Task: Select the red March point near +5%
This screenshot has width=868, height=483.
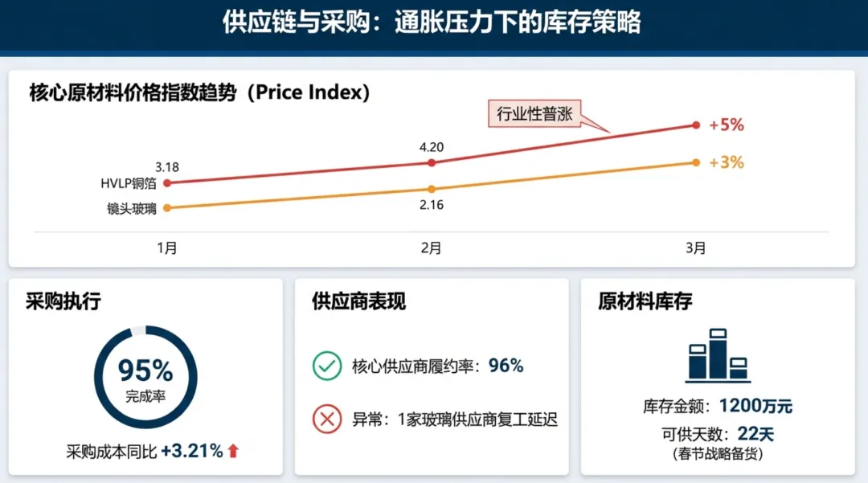Action: coord(696,125)
